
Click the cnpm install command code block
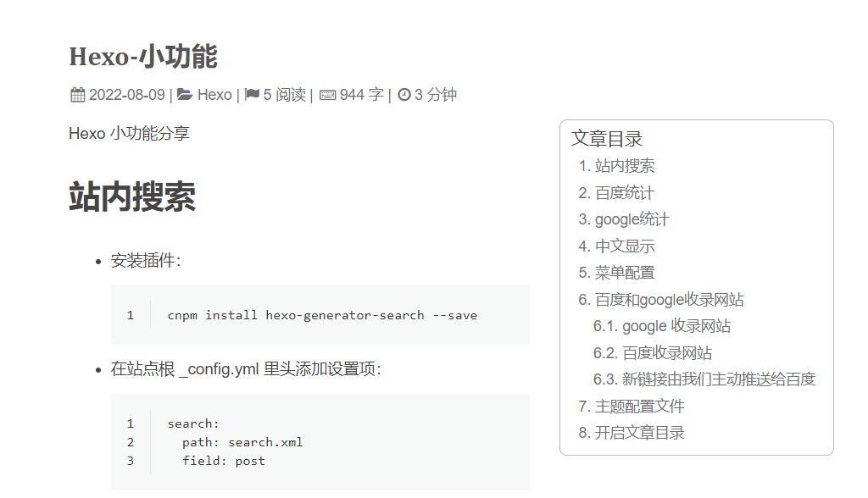click(x=322, y=315)
